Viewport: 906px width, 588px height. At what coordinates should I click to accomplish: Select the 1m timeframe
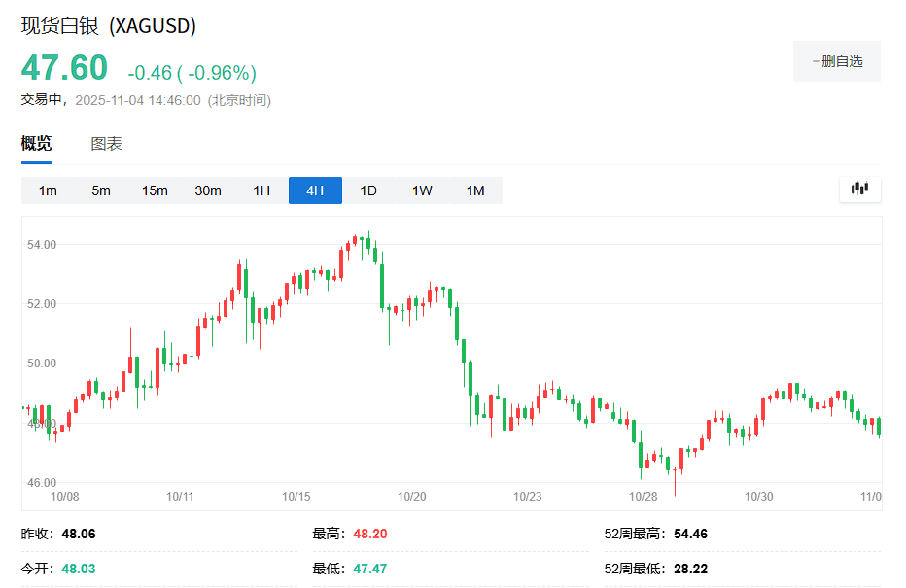(48, 190)
